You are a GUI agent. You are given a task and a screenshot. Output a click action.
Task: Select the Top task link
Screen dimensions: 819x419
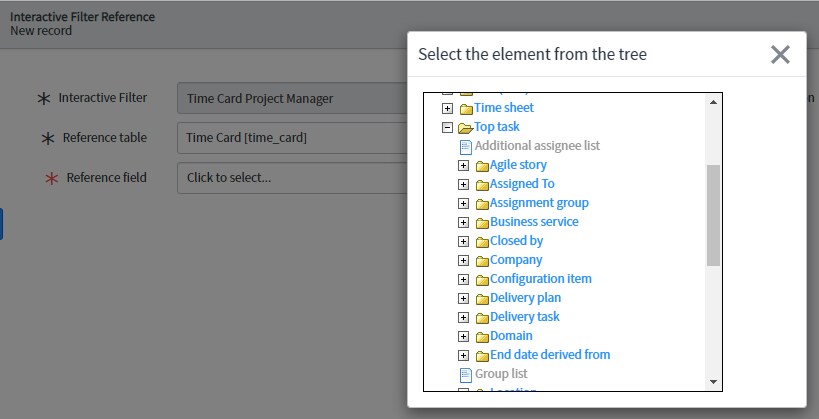pos(497,126)
